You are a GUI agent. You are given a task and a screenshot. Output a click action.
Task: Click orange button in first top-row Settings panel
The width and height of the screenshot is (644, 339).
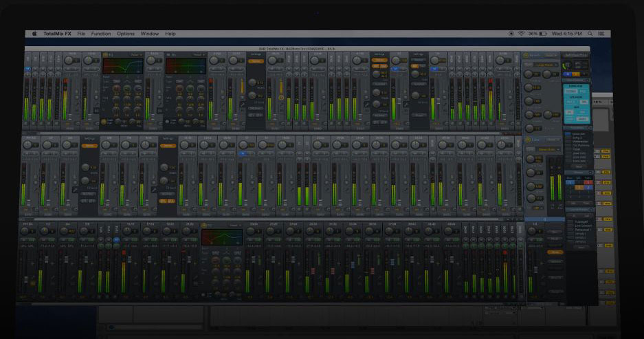tap(256, 61)
